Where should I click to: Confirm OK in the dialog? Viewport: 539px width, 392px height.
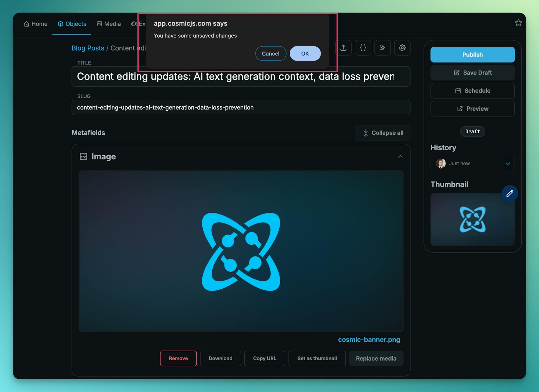(305, 54)
